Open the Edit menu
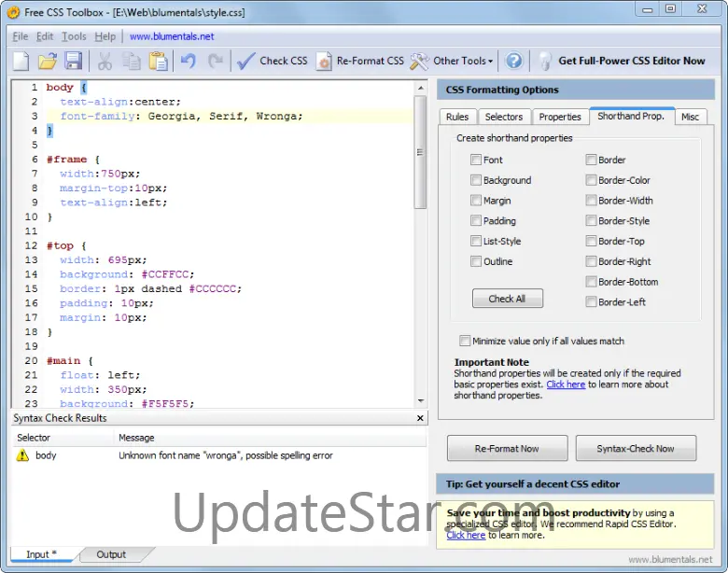The image size is (728, 573). pos(45,36)
